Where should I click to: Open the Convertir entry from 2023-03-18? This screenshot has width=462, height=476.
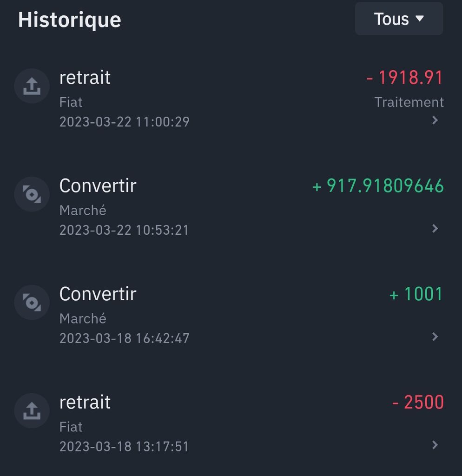coord(98,294)
